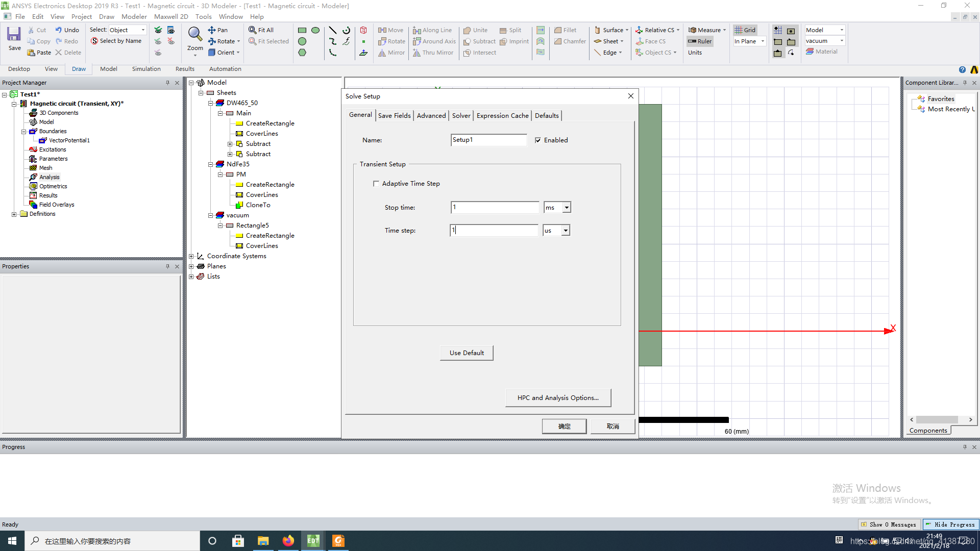Open the Ruler tool

[700, 41]
